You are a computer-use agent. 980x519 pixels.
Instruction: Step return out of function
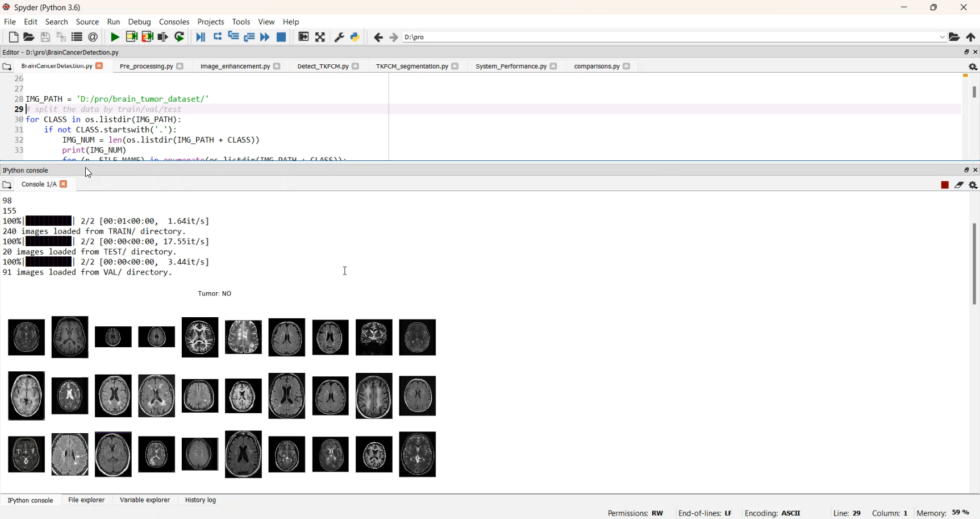[249, 38]
